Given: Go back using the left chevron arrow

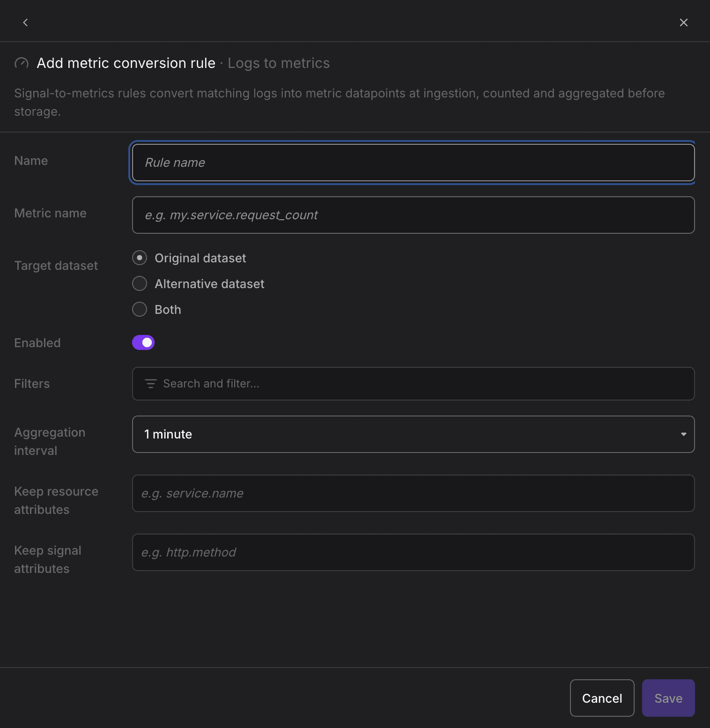Looking at the screenshot, I should (25, 22).
